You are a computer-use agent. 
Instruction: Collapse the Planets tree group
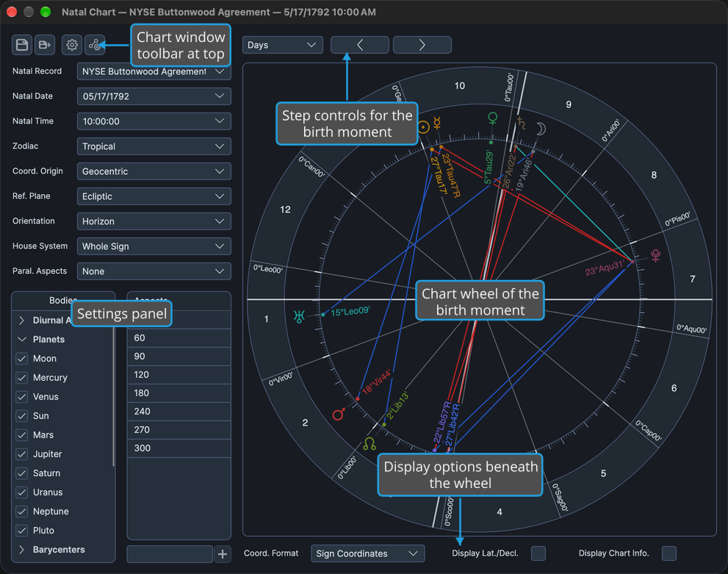(21, 340)
